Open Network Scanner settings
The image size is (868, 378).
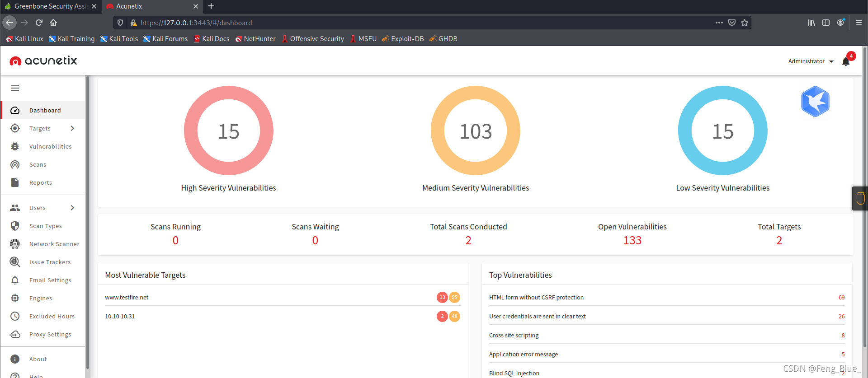point(43,244)
